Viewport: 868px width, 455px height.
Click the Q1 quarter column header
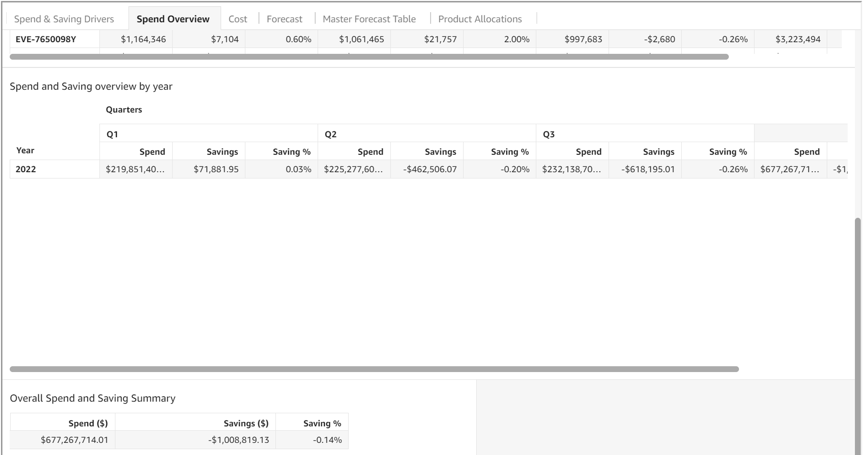(113, 134)
